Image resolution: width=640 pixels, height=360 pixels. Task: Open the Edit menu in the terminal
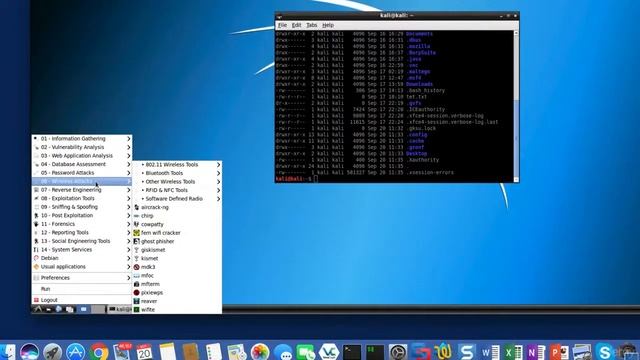(296, 25)
